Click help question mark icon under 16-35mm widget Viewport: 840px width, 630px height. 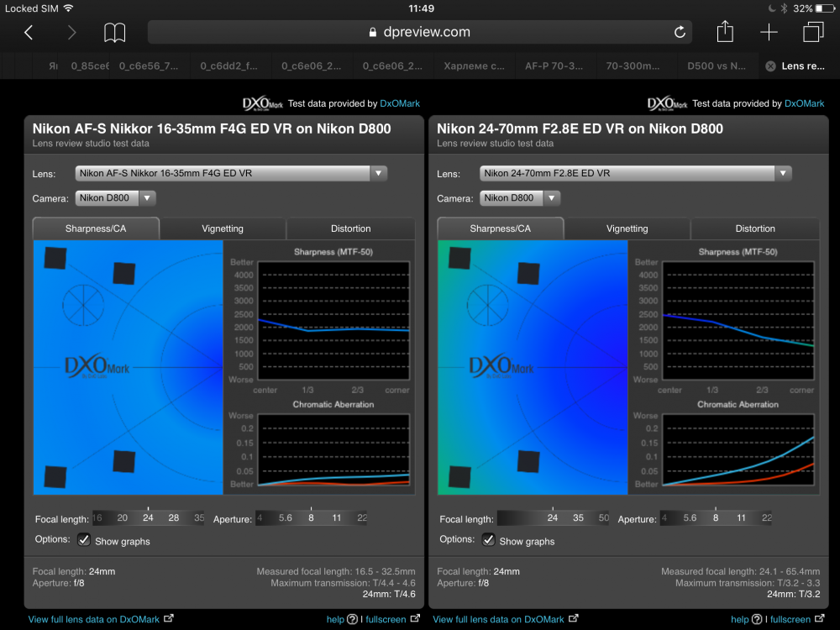[x=352, y=619]
